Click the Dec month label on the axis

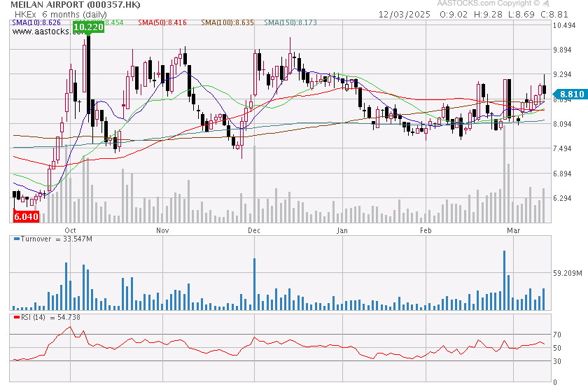[253, 230]
